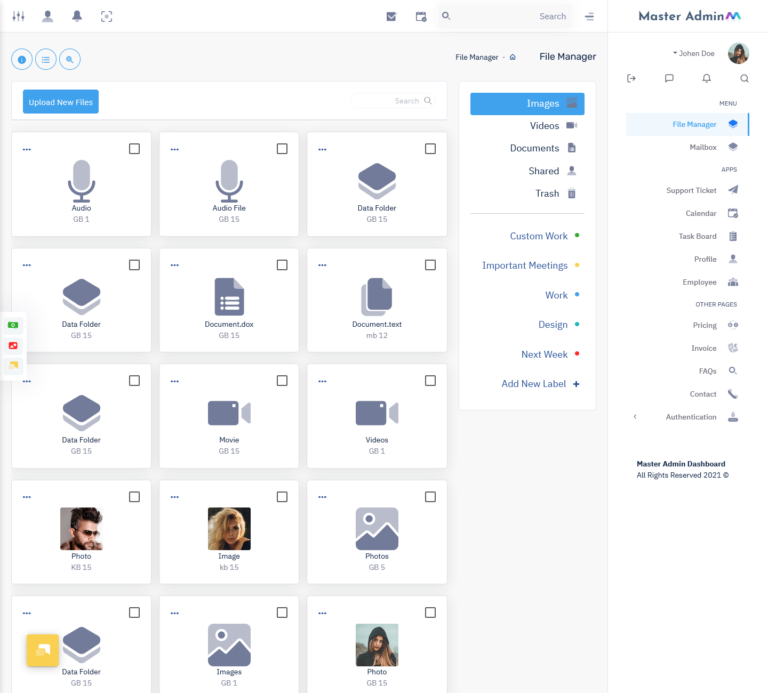The width and height of the screenshot is (768, 693).
Task: Open the hooded woman Photo thumbnail
Action: pos(377,645)
